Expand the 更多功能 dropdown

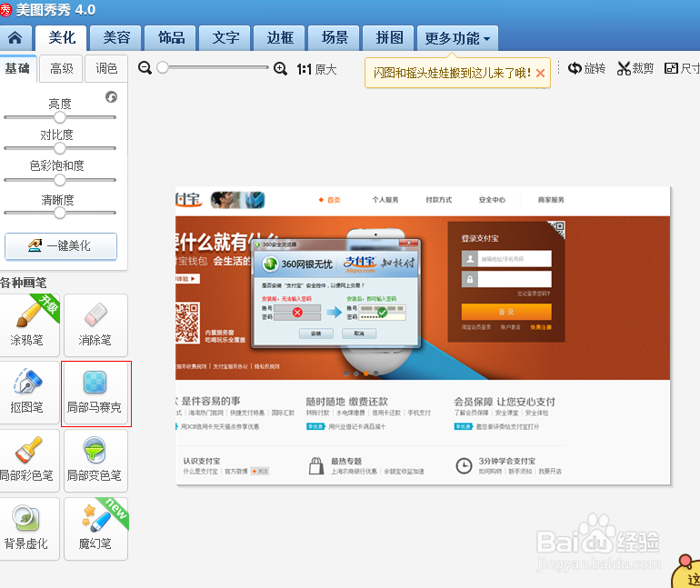click(457, 38)
